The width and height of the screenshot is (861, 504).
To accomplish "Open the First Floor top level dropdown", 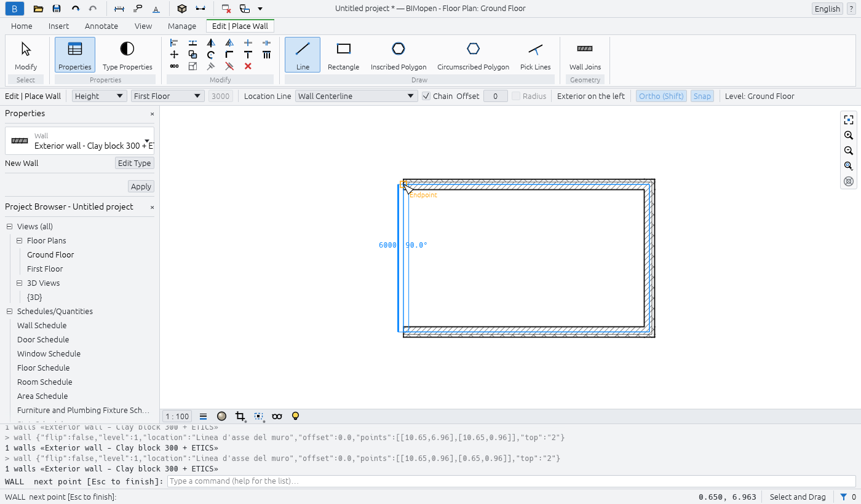I will [168, 96].
